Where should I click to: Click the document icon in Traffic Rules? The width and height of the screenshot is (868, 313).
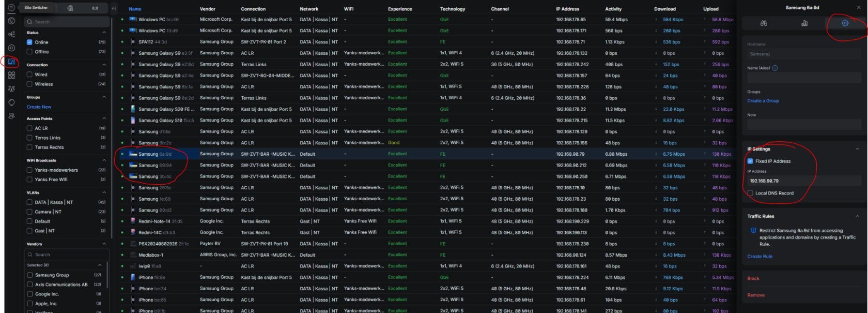click(753, 231)
